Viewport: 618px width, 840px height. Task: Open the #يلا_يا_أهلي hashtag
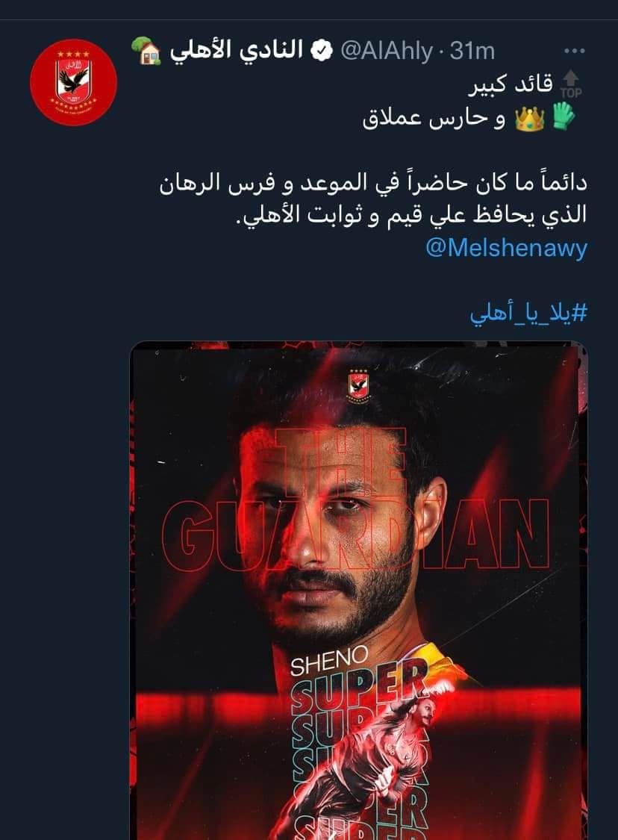pyautogui.click(x=528, y=312)
